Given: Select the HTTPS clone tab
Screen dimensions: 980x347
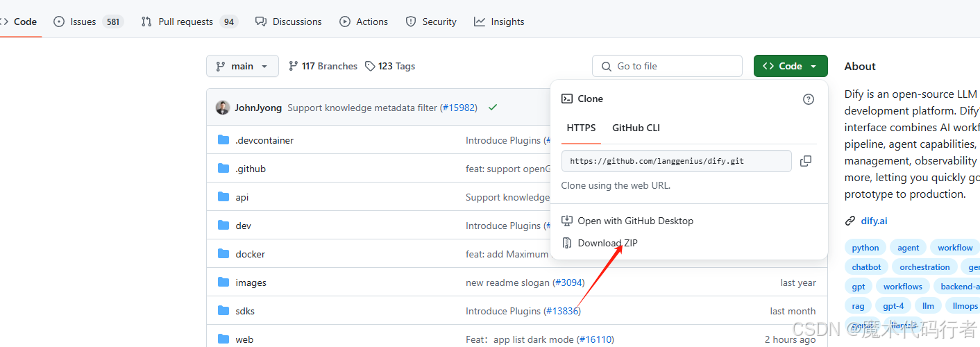Looking at the screenshot, I should coord(581,128).
